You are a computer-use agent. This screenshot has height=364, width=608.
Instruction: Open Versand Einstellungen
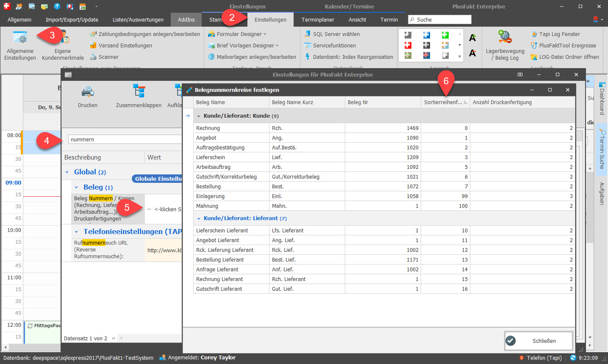point(121,45)
